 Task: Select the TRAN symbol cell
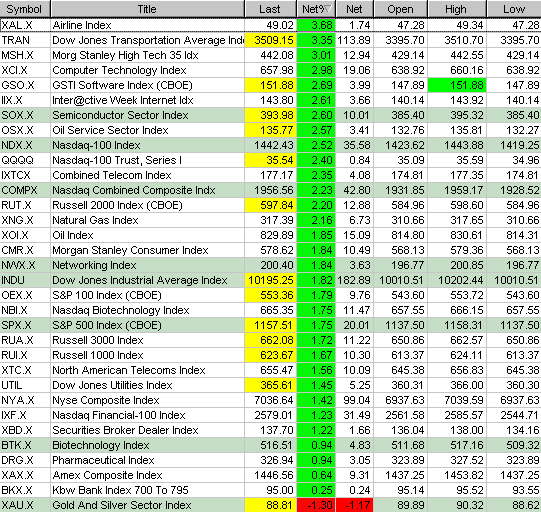tap(25, 40)
